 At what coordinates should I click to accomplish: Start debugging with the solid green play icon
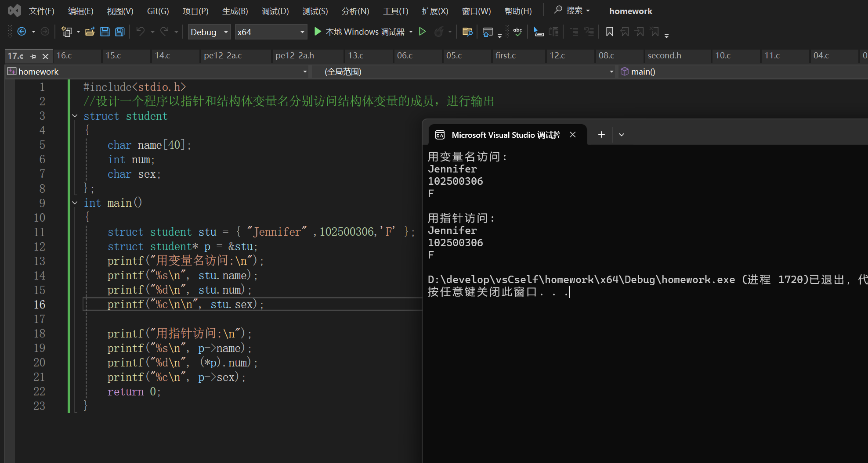(x=318, y=32)
